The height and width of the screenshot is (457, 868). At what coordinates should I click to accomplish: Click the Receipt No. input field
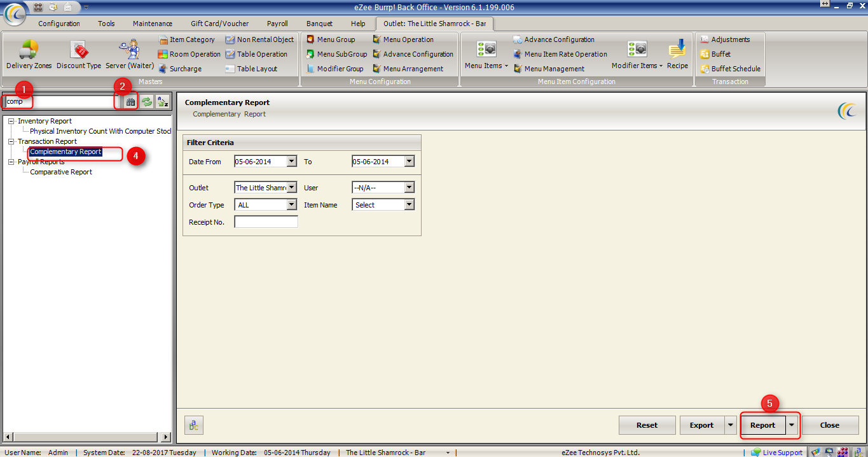click(266, 222)
